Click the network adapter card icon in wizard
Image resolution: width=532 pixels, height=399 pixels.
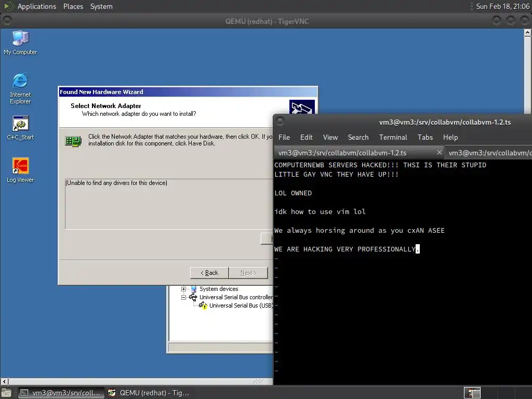tap(73, 141)
